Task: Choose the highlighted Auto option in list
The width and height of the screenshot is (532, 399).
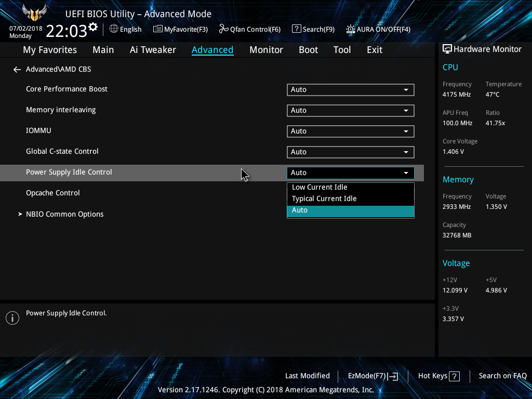Action: [351, 211]
